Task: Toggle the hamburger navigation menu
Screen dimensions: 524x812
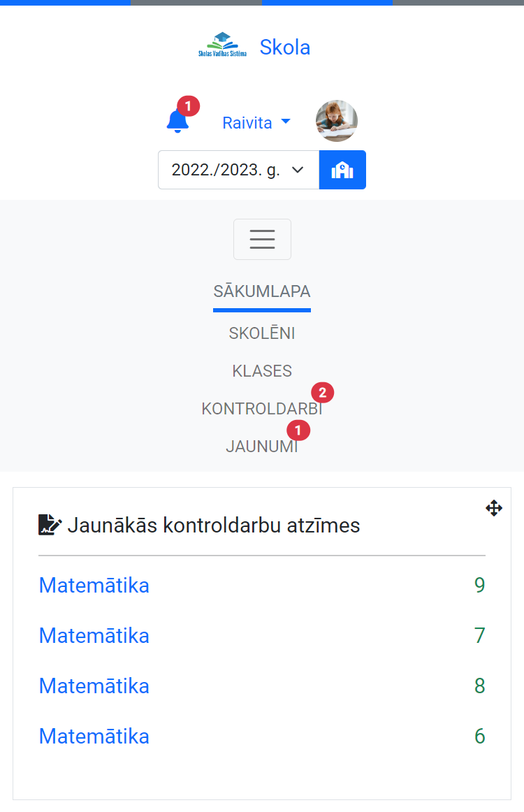Action: click(x=262, y=239)
